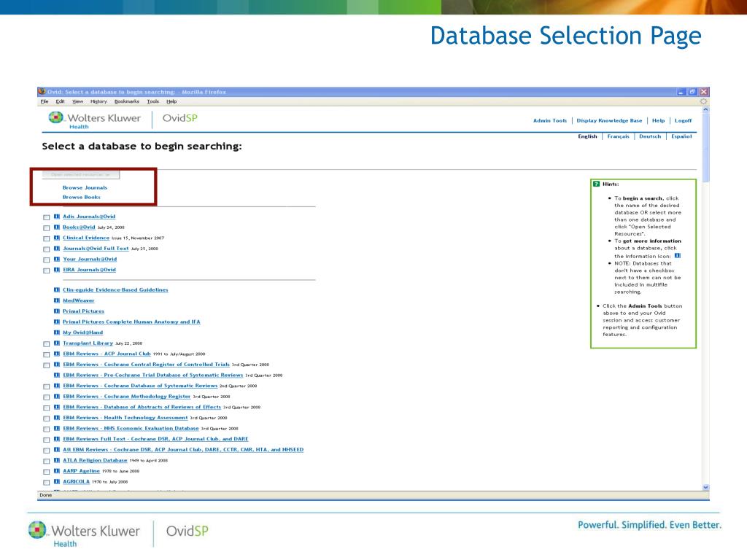The height and width of the screenshot is (560, 747).
Task: Click the Browse Journals link
Action: [x=85, y=187]
